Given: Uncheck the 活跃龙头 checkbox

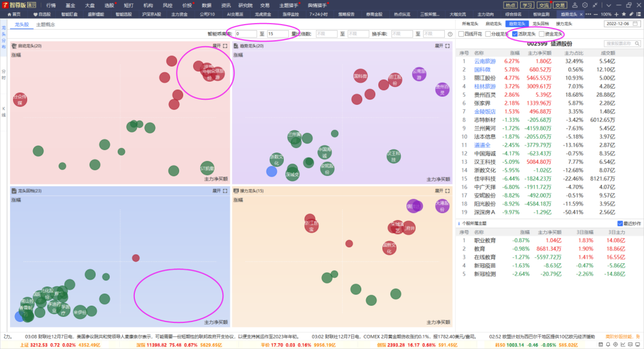Looking at the screenshot, I should click(515, 34).
